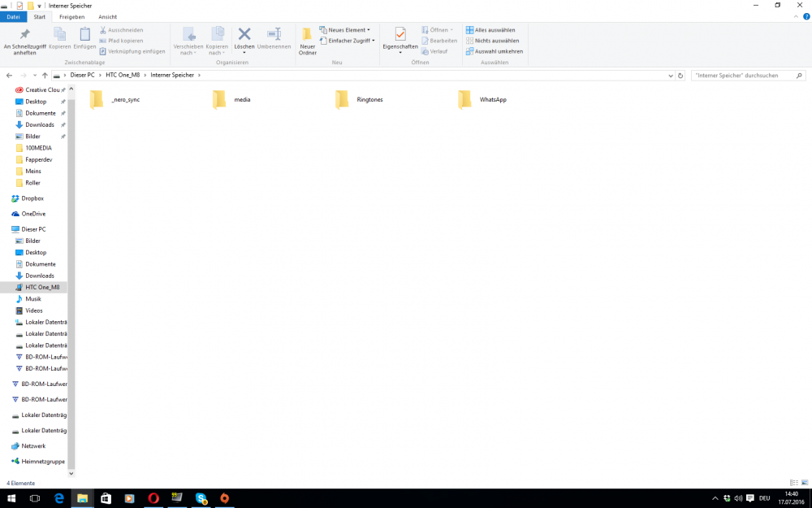Click the Umbenennen ribbon icon
Viewport: 812px width, 508px height.
click(274, 38)
